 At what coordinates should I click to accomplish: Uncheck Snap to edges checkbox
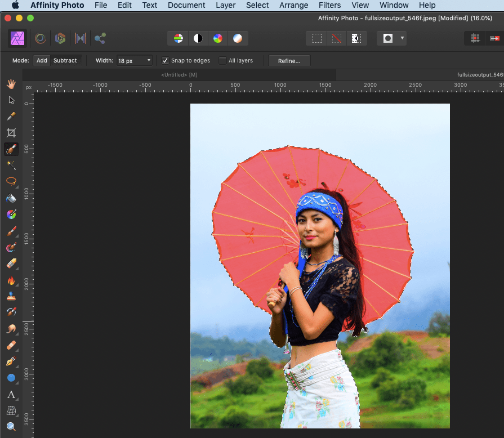coord(165,61)
